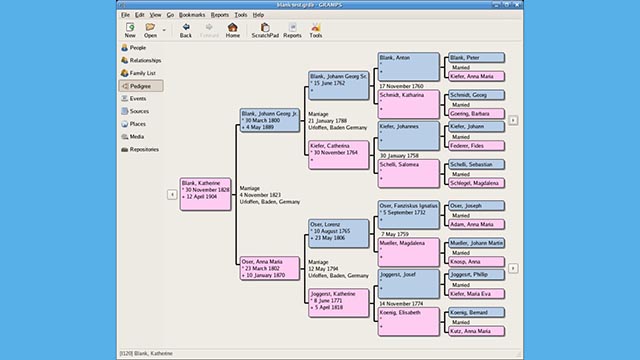Select the Oser, Lorenz person box

(339, 233)
